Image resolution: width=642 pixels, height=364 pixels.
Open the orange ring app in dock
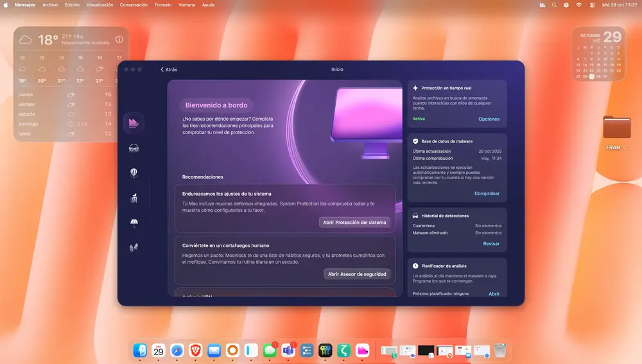[232, 351]
